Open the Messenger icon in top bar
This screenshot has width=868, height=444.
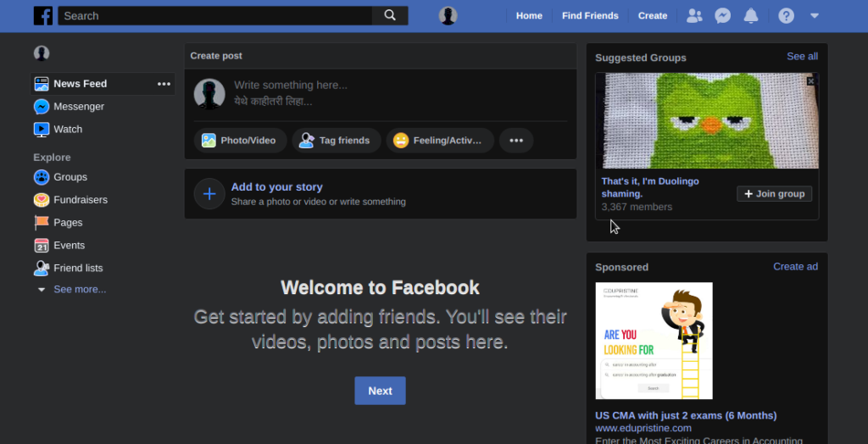(722, 15)
